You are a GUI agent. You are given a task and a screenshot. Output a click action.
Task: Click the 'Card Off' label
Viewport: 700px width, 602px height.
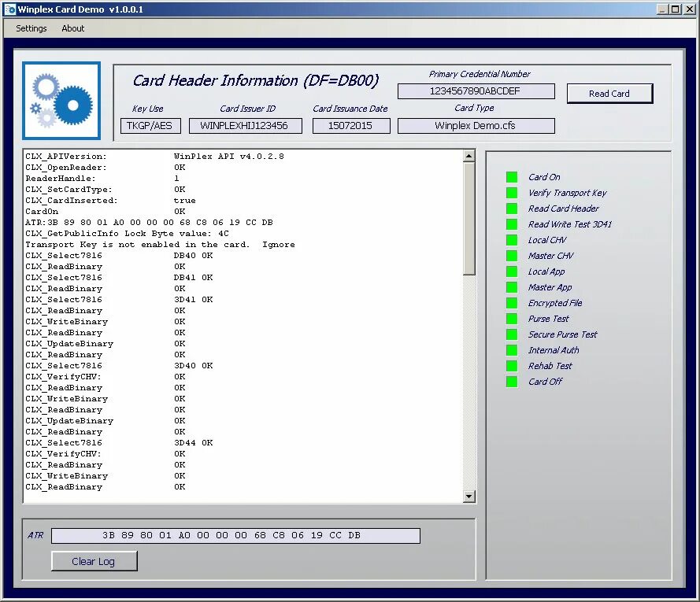[x=546, y=382]
